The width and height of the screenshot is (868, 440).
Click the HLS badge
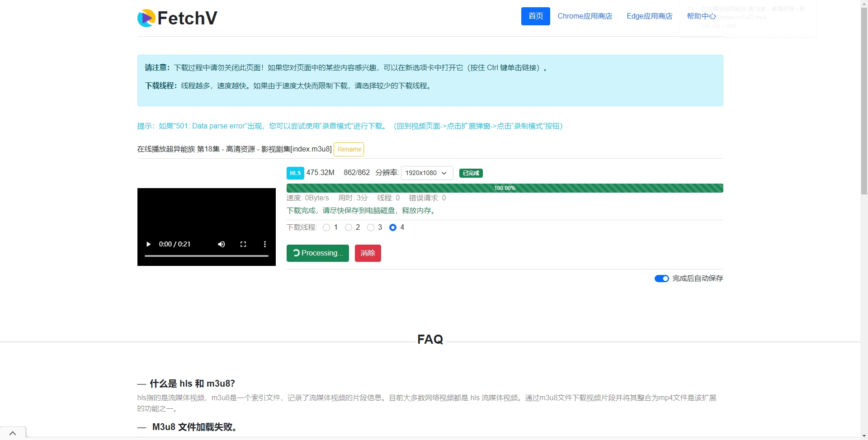click(295, 173)
